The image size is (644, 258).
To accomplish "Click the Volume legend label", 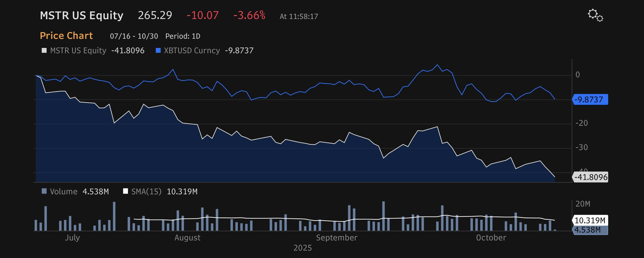I will [64, 191].
